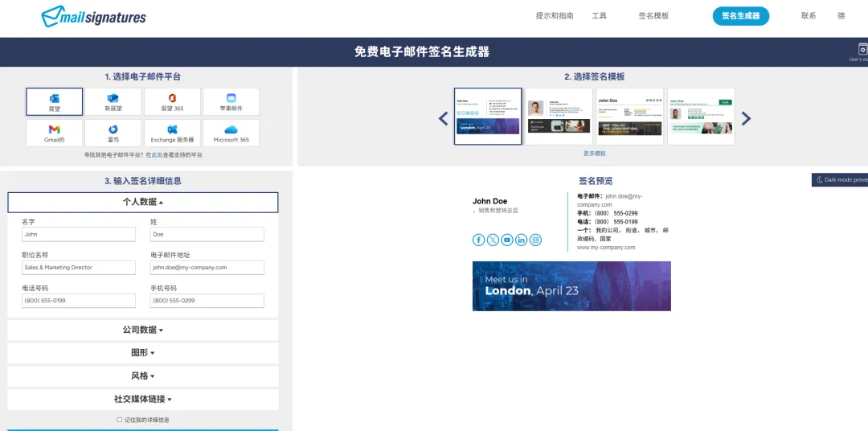Viewport: 868px width, 431px height.
Task: Click the Facebook icon in signature preview
Action: tap(479, 240)
